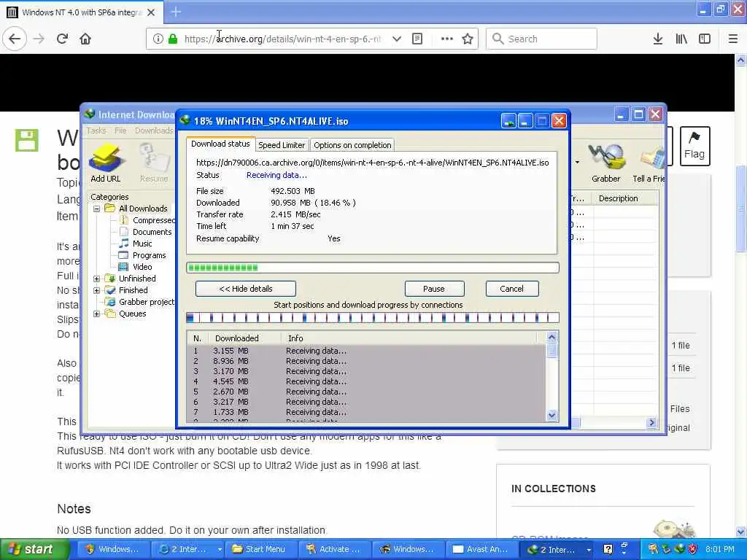747x560 pixels.
Task: Expand the Unfinished category
Action: [97, 279]
